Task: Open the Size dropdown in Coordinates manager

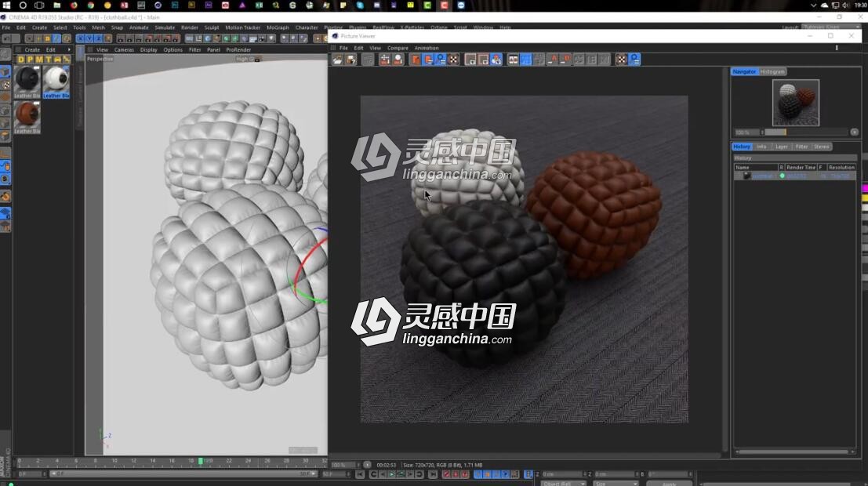Action: [616, 483]
